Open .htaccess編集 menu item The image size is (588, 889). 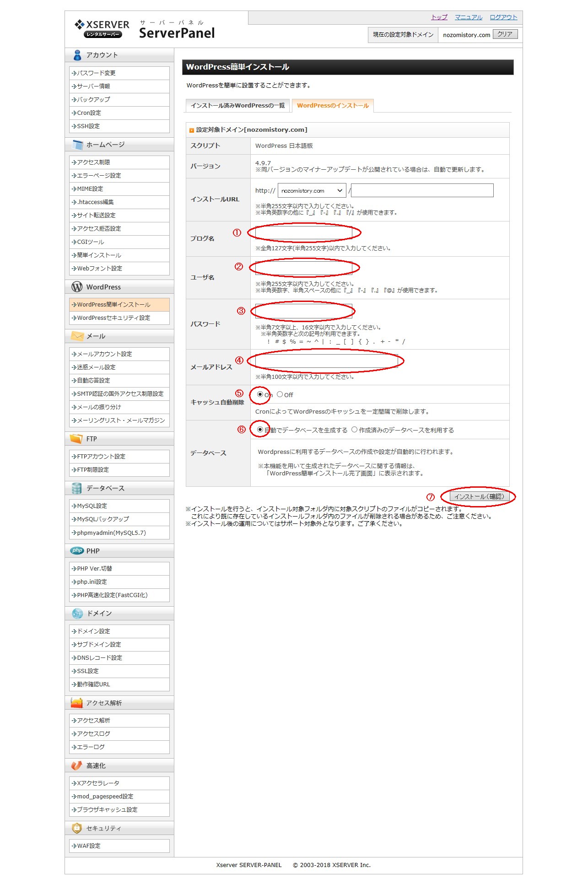119,202
